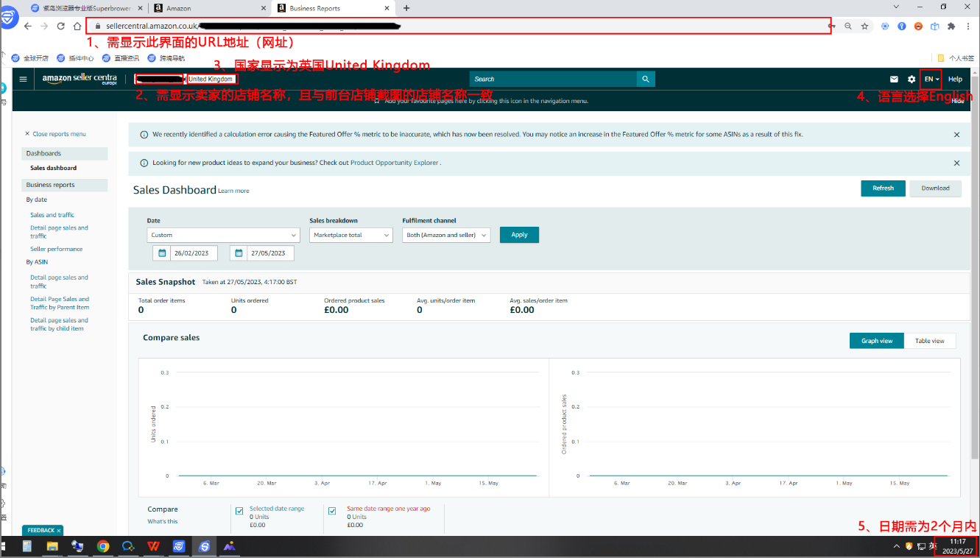The height and width of the screenshot is (558, 980).
Task: Open calendar for the 27/05/2023 end date
Action: [239, 253]
